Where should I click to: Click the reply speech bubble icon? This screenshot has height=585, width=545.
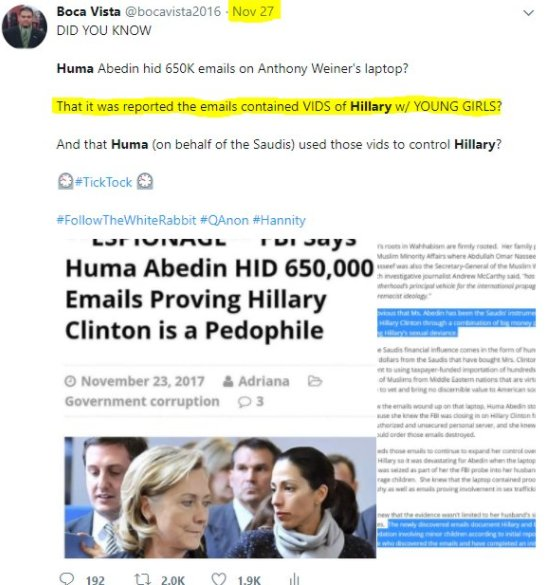(x=67, y=579)
